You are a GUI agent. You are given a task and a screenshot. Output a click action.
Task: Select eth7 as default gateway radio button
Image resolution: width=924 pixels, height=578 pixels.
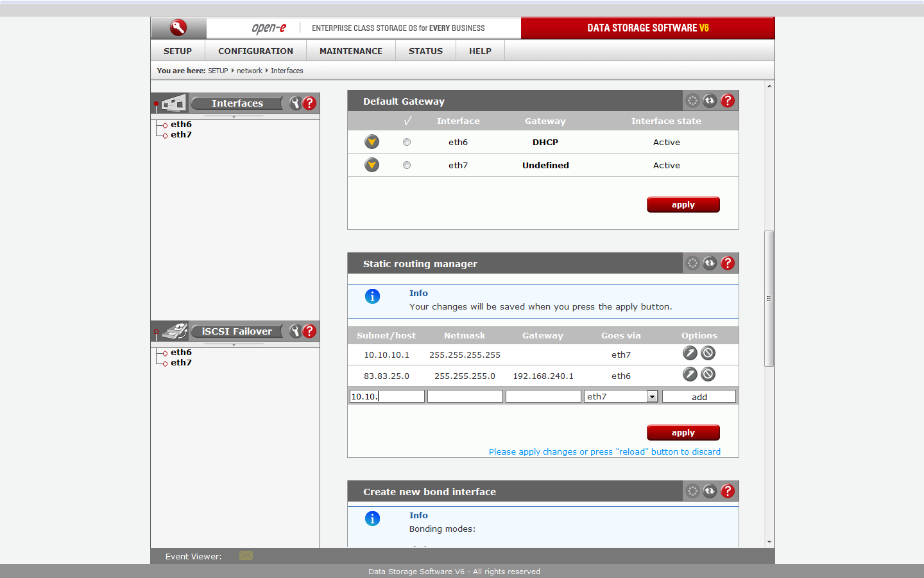[407, 165]
